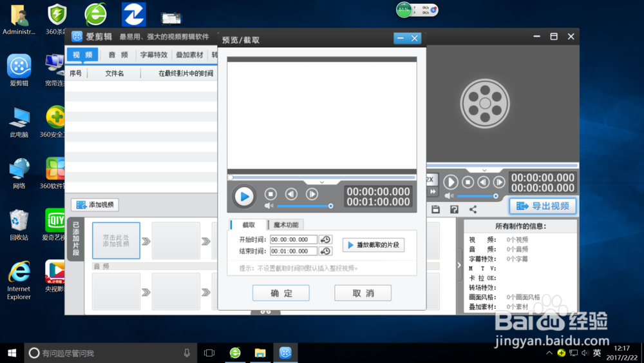Show hidden tray icons chevron
Image resolution: width=644 pixels, height=363 pixels.
tap(549, 353)
